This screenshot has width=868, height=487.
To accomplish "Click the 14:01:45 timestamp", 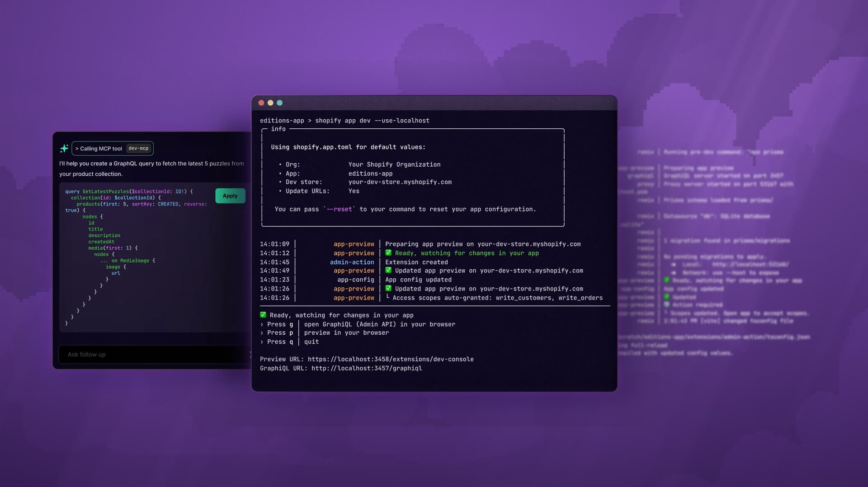I will click(x=274, y=262).
